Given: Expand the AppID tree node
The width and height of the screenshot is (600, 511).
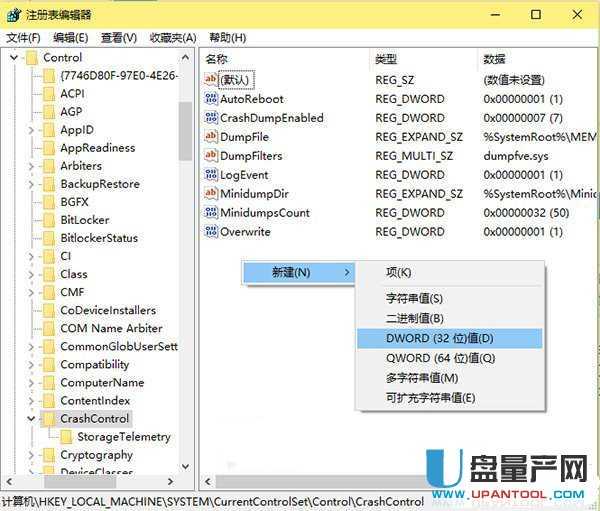Looking at the screenshot, I should pos(31,130).
